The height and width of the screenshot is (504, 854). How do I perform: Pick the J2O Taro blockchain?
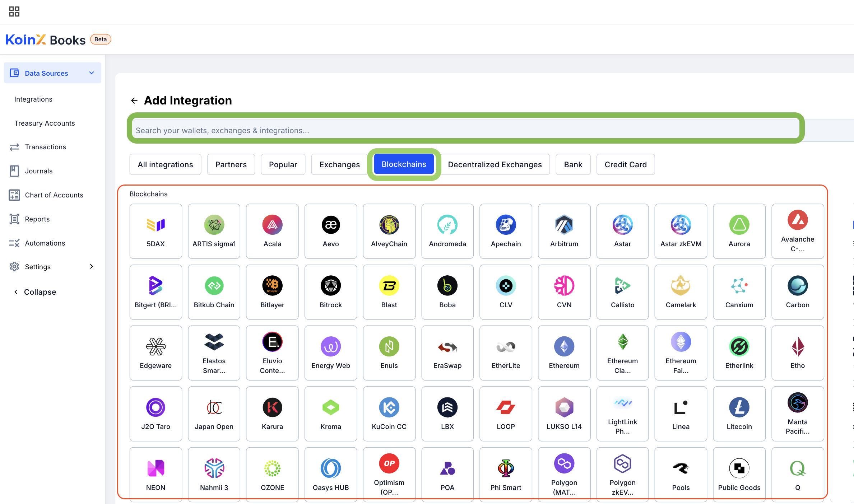pos(156,414)
